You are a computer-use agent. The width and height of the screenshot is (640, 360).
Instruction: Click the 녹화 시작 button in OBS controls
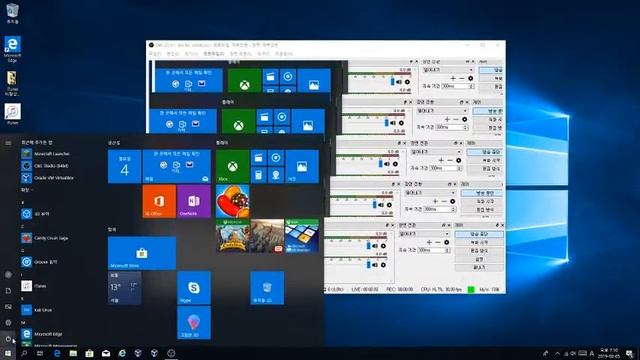(x=479, y=242)
